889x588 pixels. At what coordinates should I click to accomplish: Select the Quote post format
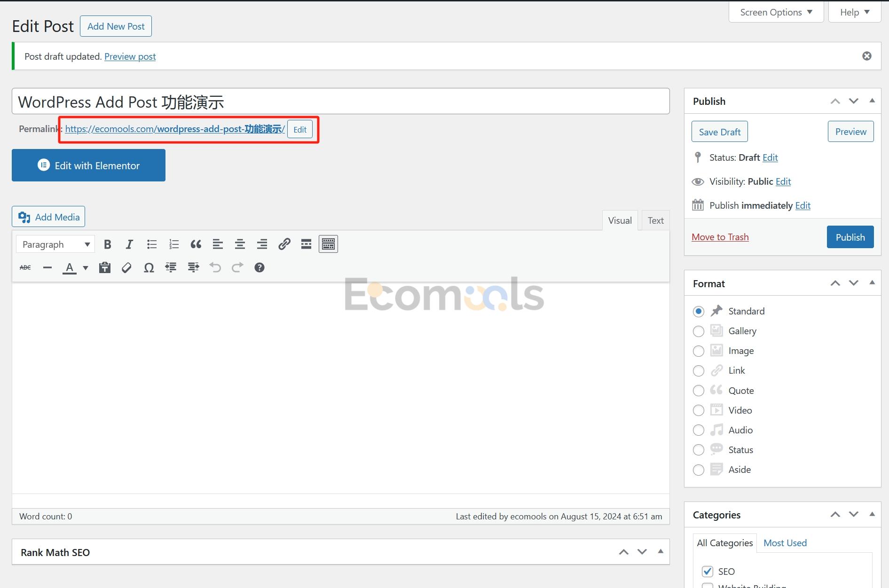coord(699,391)
